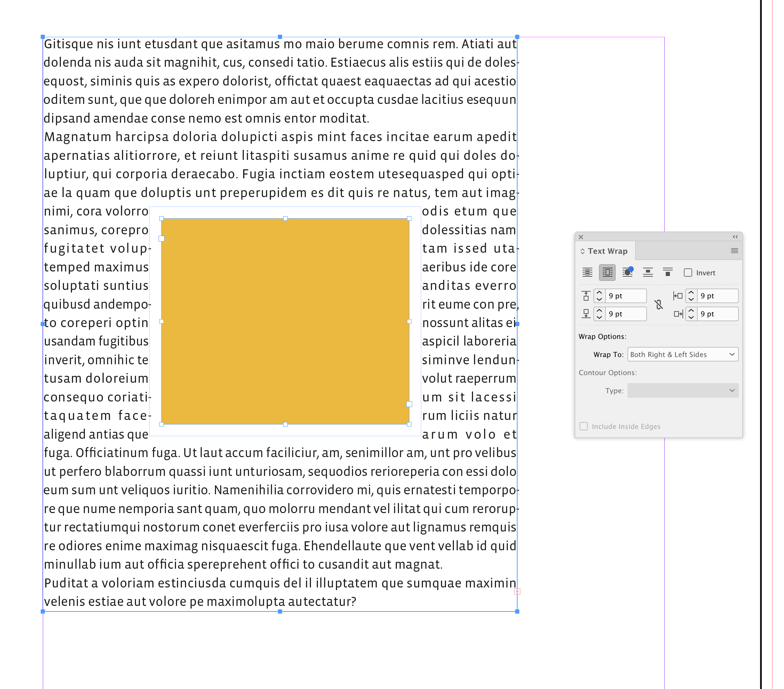784x689 pixels.
Task: Switch to the Text Wrap panel tab
Action: click(x=608, y=251)
